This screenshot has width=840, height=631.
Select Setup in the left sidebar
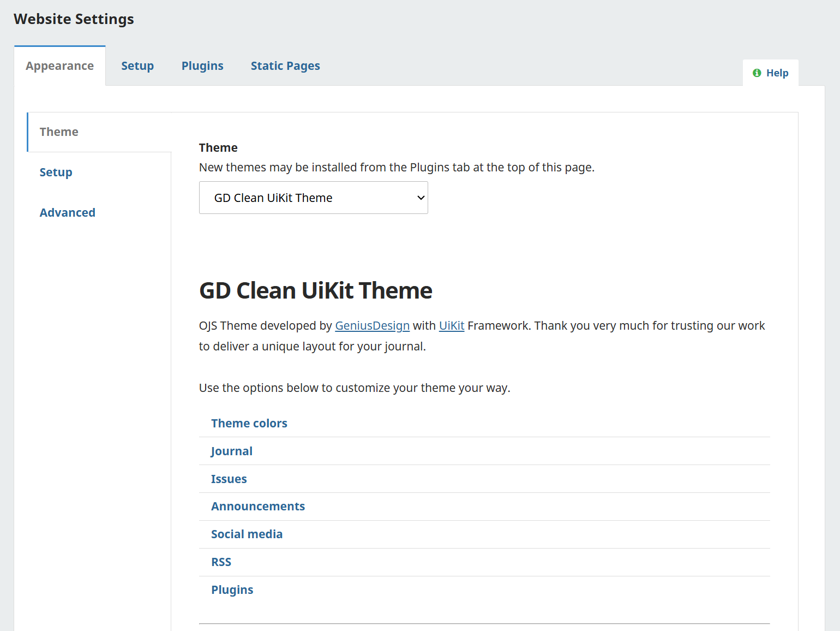click(x=56, y=172)
